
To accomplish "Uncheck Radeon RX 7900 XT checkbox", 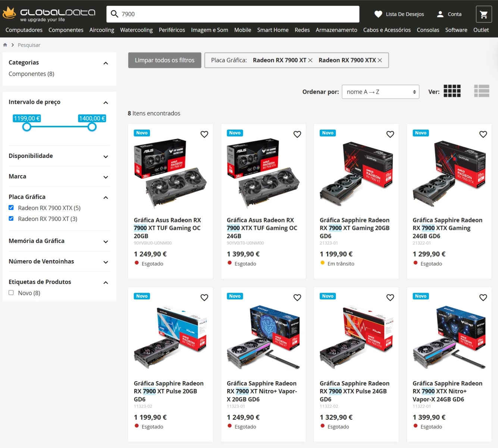I will pos(11,218).
